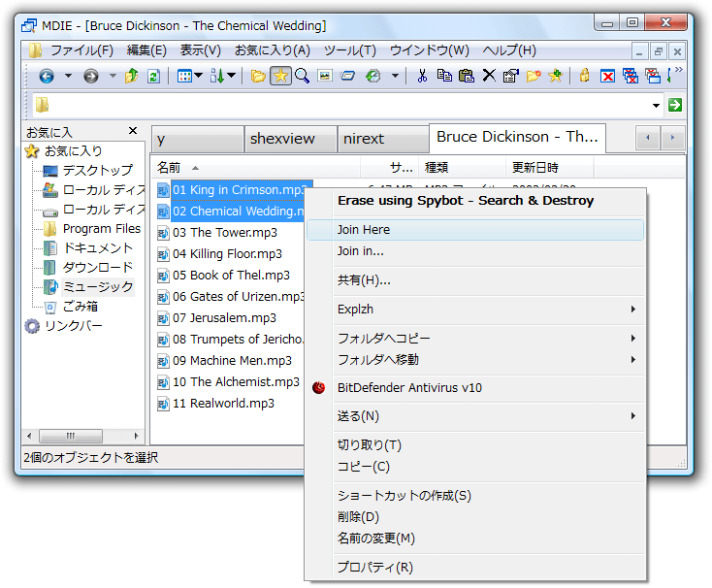Sort by 更新日時 column header

549,168
